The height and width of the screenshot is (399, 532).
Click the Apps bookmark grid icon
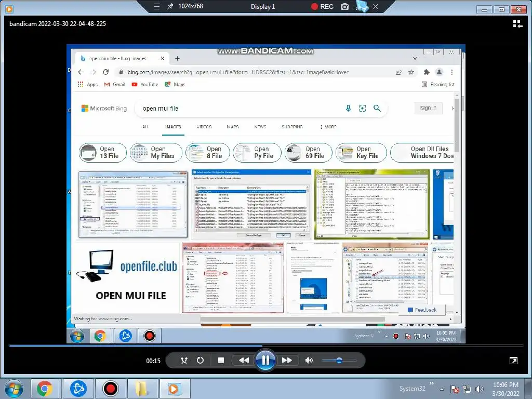pos(81,84)
